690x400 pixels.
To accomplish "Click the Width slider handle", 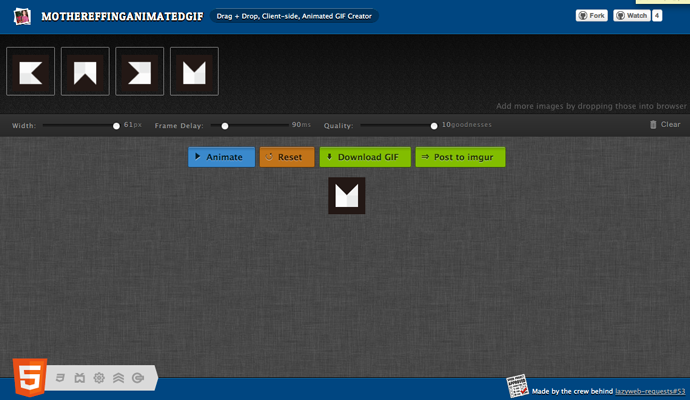I will 116,126.
